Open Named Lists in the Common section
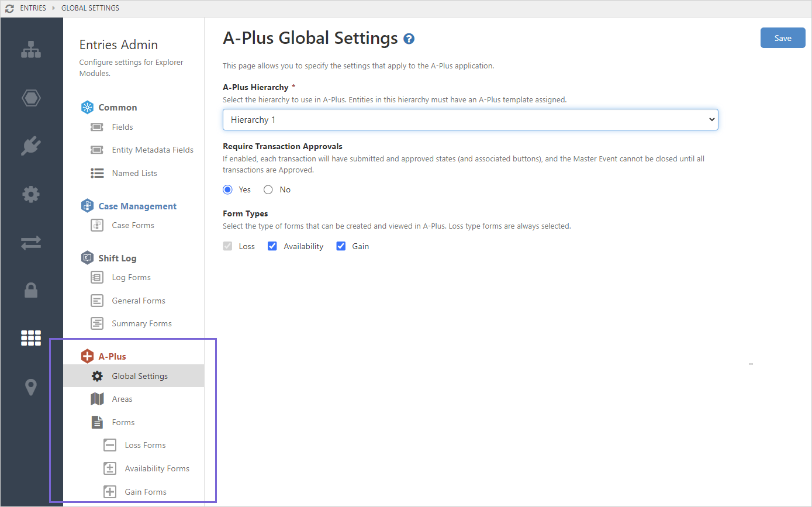The height and width of the screenshot is (507, 812). pos(134,173)
